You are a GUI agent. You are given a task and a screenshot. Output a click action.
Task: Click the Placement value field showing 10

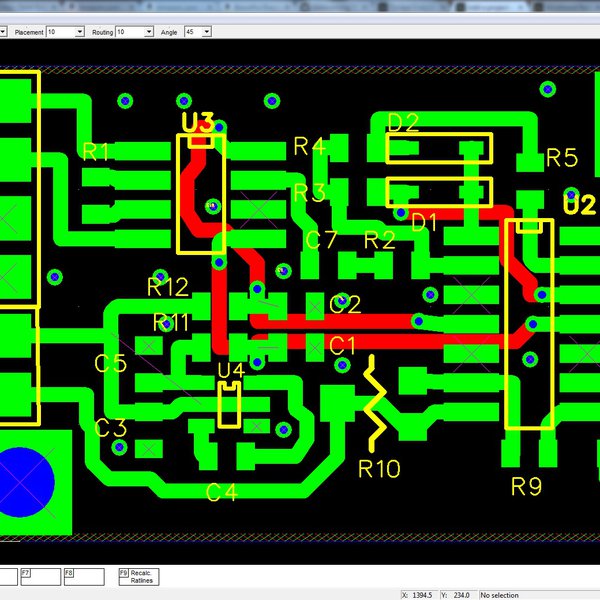[x=61, y=32]
